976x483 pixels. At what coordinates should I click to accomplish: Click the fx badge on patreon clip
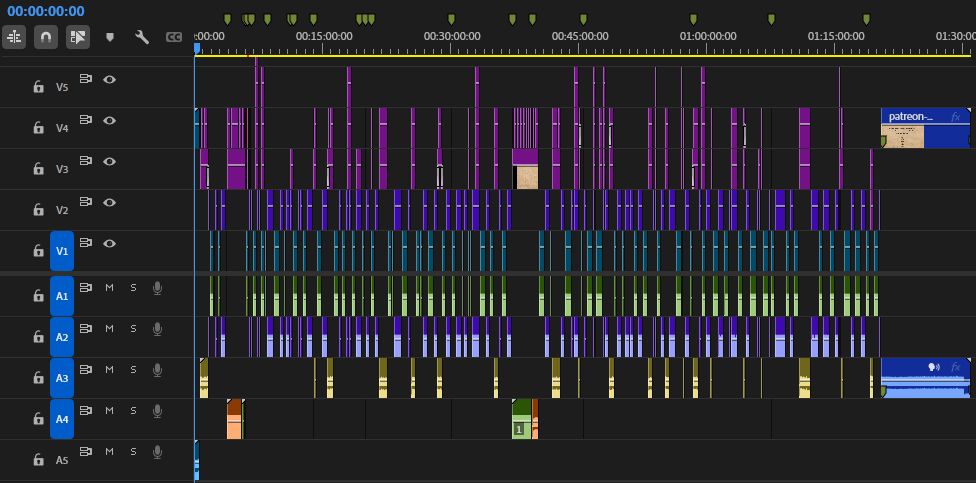(956, 117)
